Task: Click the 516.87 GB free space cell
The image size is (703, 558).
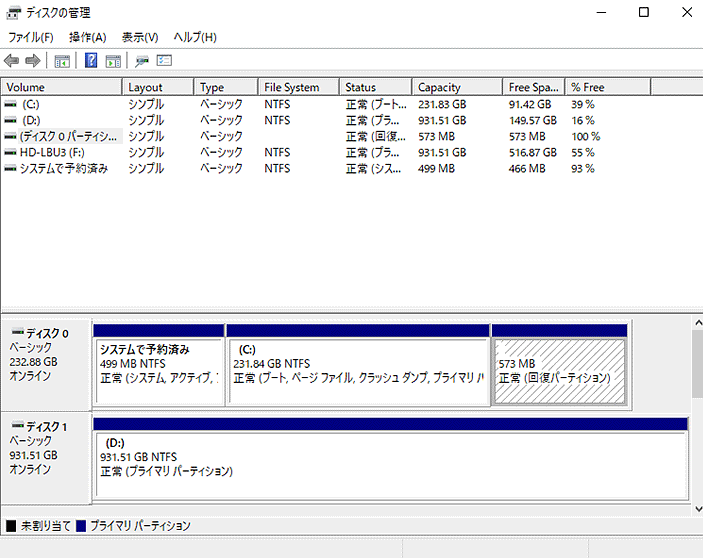Action: pyautogui.click(x=533, y=153)
